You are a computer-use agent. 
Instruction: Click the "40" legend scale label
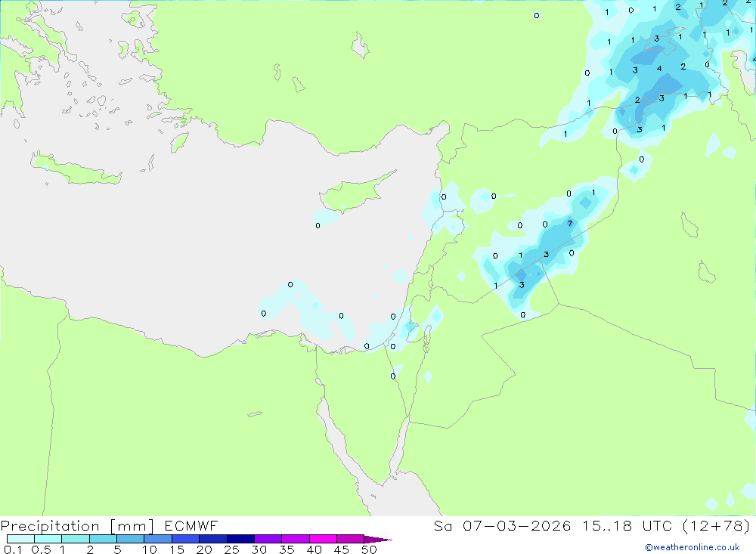pos(314,549)
